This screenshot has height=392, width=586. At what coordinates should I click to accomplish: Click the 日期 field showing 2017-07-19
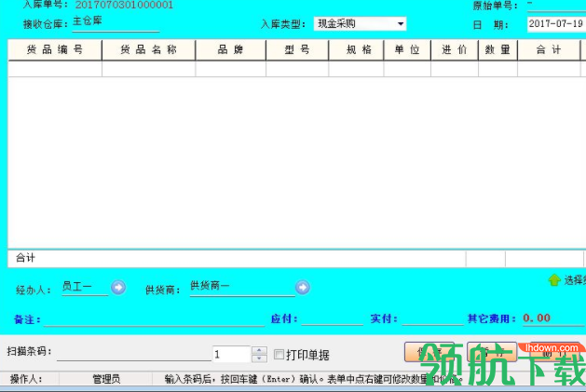[556, 24]
